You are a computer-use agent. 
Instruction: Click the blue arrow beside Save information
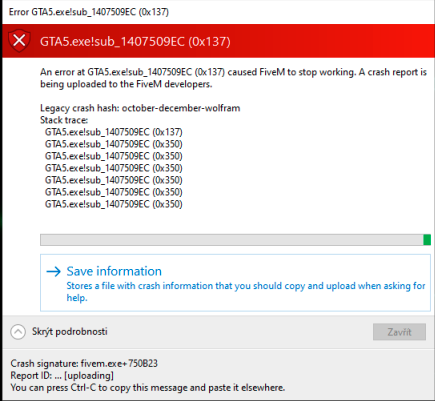click(53, 271)
